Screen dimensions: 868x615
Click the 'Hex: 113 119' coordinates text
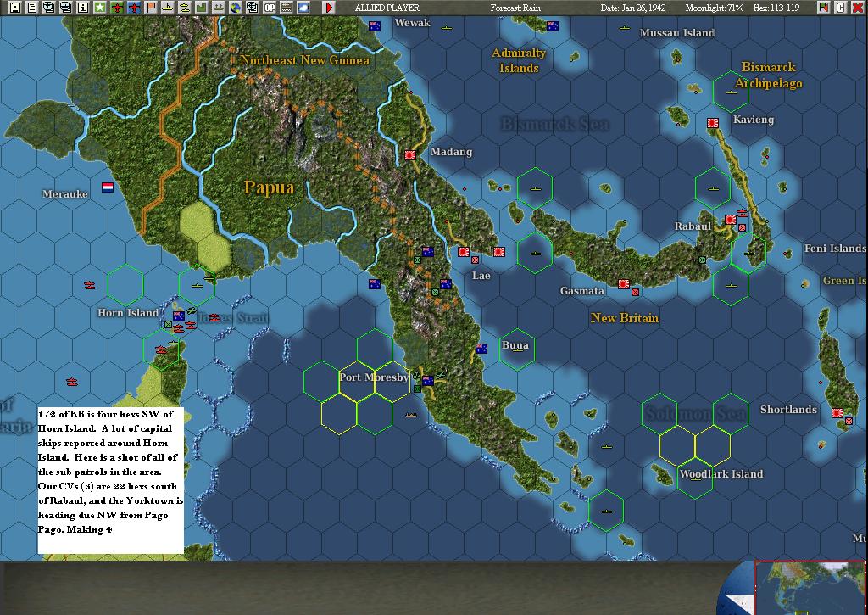click(x=776, y=8)
